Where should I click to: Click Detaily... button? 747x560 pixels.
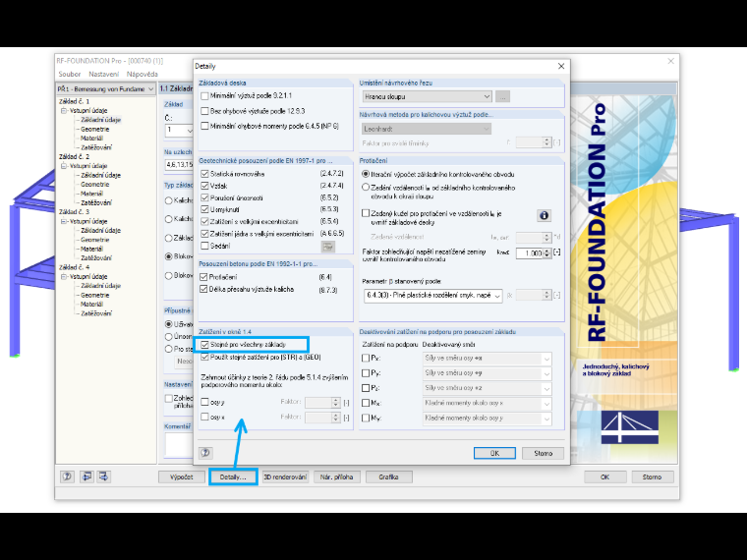tap(233, 476)
